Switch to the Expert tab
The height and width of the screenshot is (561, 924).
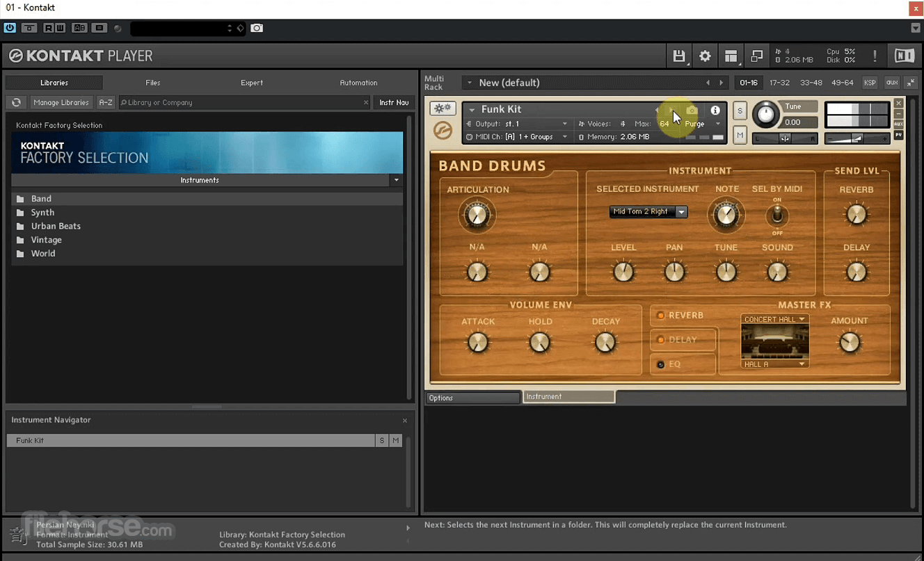(252, 83)
